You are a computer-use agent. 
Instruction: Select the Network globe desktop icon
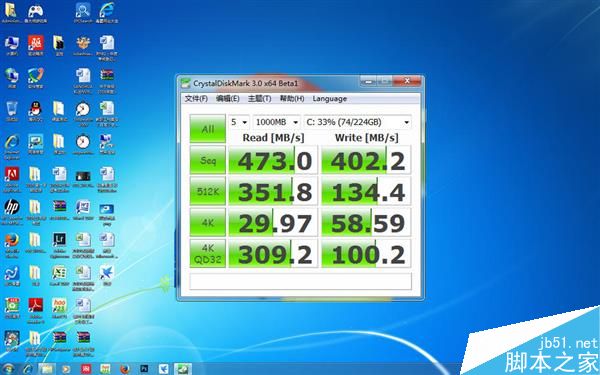[x=12, y=78]
